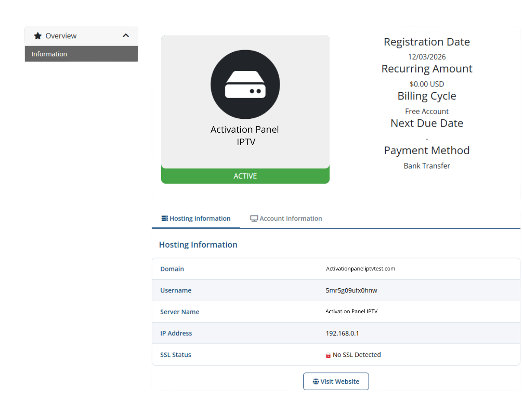This screenshot has height=420, width=522.
Task: Click the Bank Transfer payment method text
Action: [x=427, y=166]
